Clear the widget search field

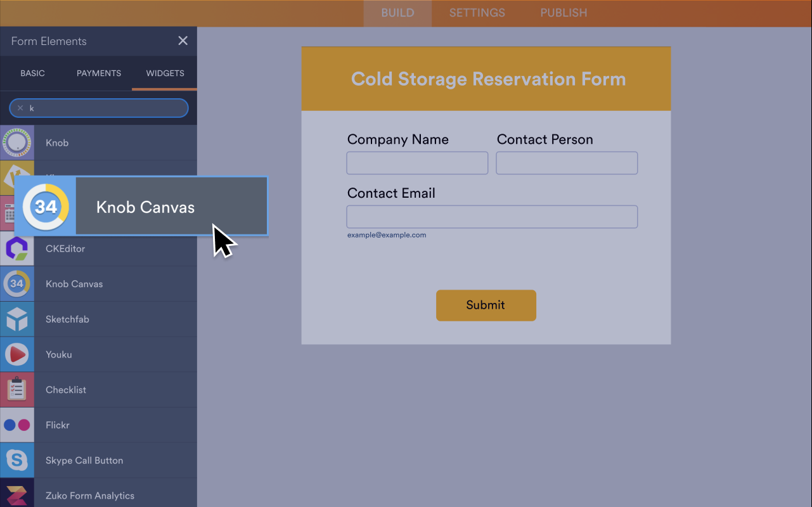(x=20, y=108)
